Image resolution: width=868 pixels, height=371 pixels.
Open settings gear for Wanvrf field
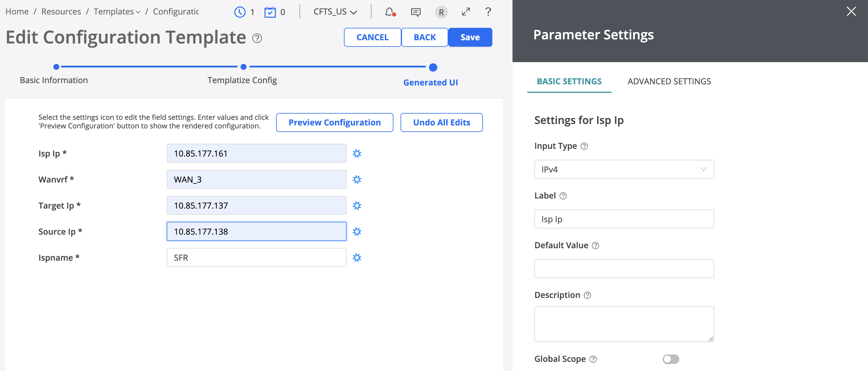[x=357, y=180]
